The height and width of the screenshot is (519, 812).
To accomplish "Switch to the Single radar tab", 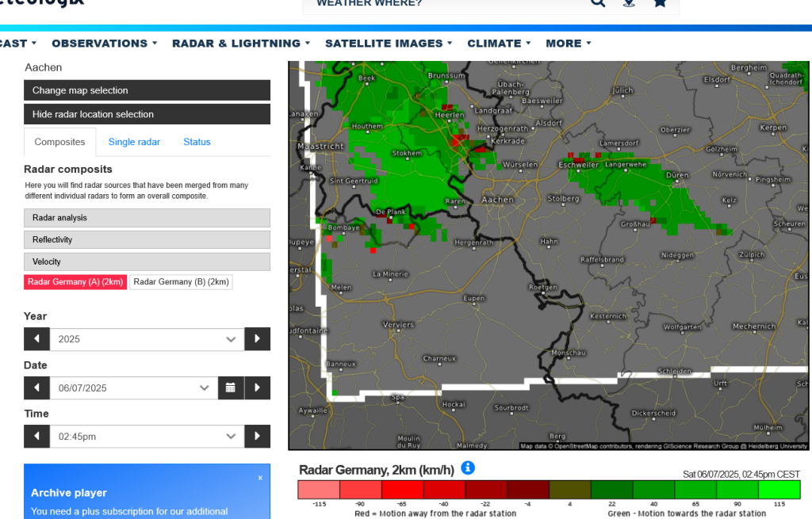I will coord(134,142).
